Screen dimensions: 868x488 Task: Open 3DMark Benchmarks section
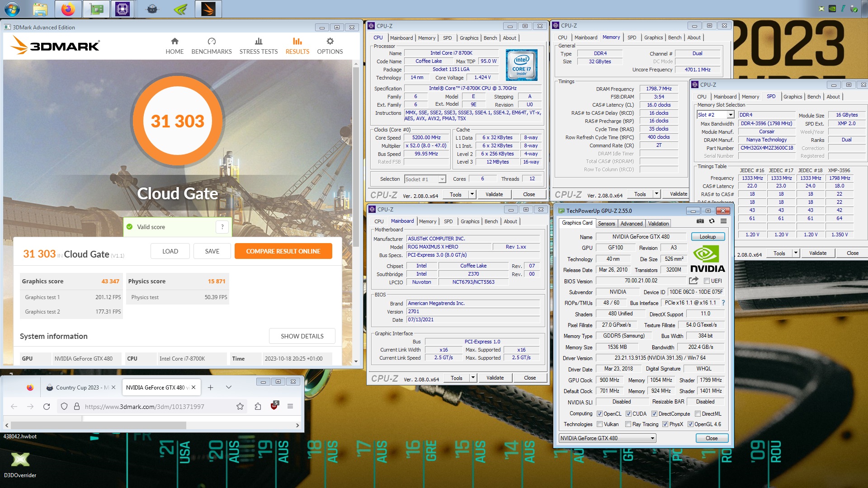[x=212, y=46]
